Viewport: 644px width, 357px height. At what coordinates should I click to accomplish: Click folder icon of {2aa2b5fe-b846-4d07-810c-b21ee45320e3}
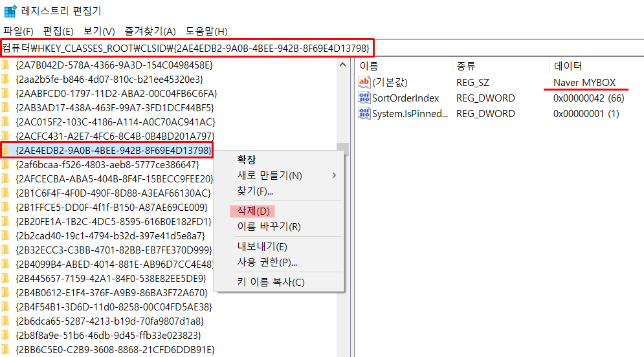(x=5, y=79)
